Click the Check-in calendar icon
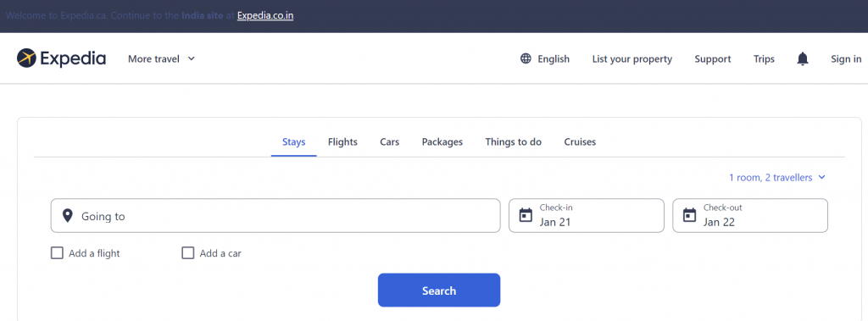 (x=526, y=215)
